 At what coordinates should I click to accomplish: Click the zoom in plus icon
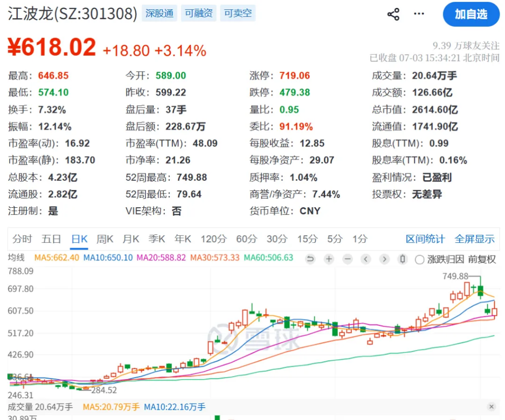pyautogui.click(x=329, y=259)
